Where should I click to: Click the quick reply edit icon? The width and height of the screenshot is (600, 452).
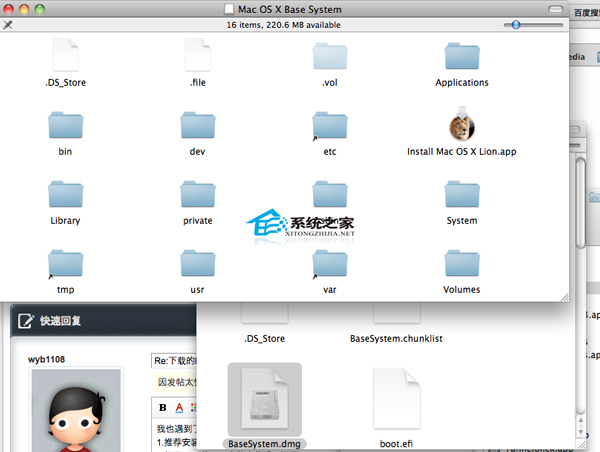(26, 321)
